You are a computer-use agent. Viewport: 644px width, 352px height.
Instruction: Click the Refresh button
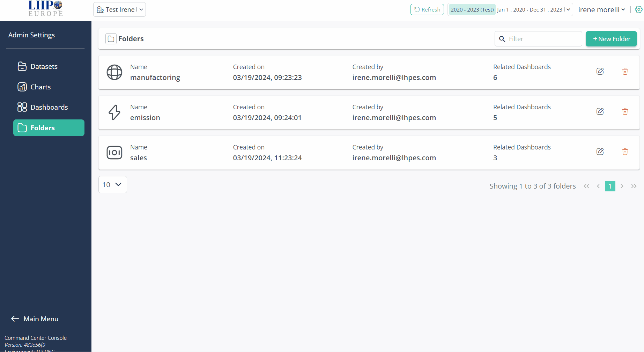427,9
